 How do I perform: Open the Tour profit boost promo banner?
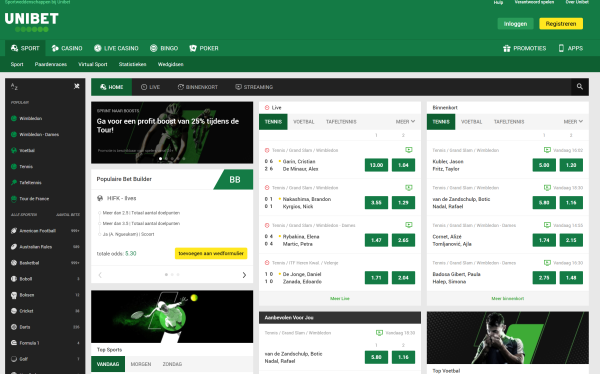[172, 132]
